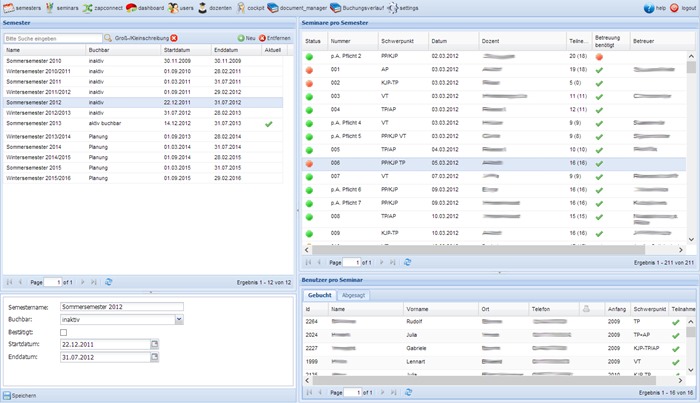Go to last page in Benutzer pager
The width and height of the screenshot is (700, 403).
coord(393,392)
